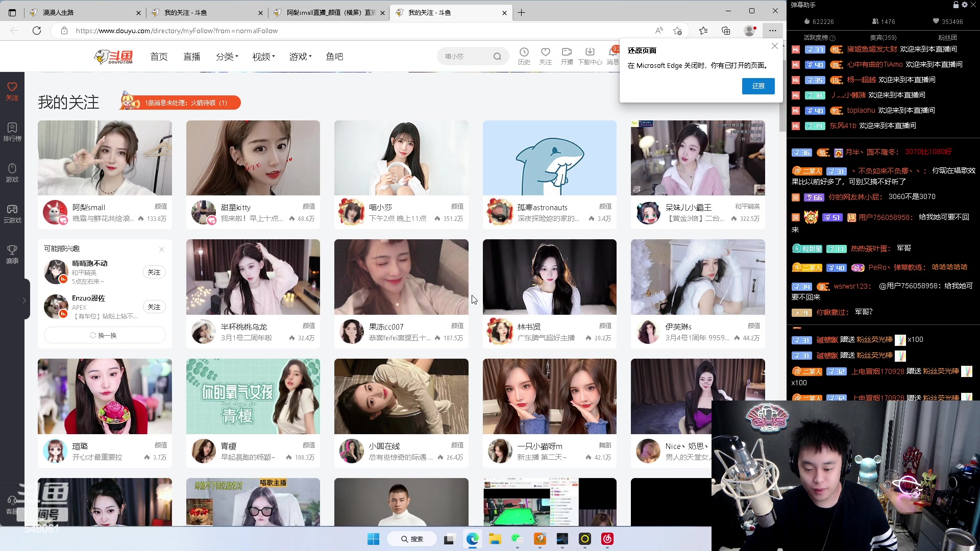980x551 pixels.
Task: Open 孤寒astronauts shark thumbnail
Action: point(550,158)
